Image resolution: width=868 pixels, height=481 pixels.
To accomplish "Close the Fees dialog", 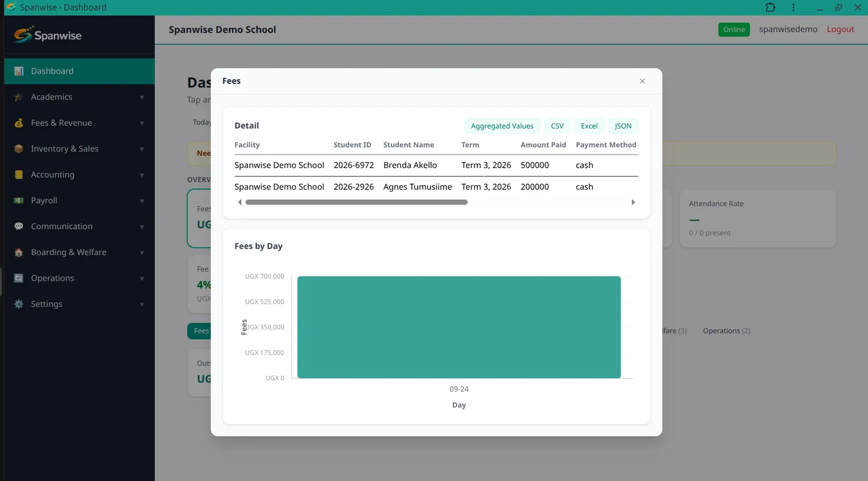I will (642, 81).
